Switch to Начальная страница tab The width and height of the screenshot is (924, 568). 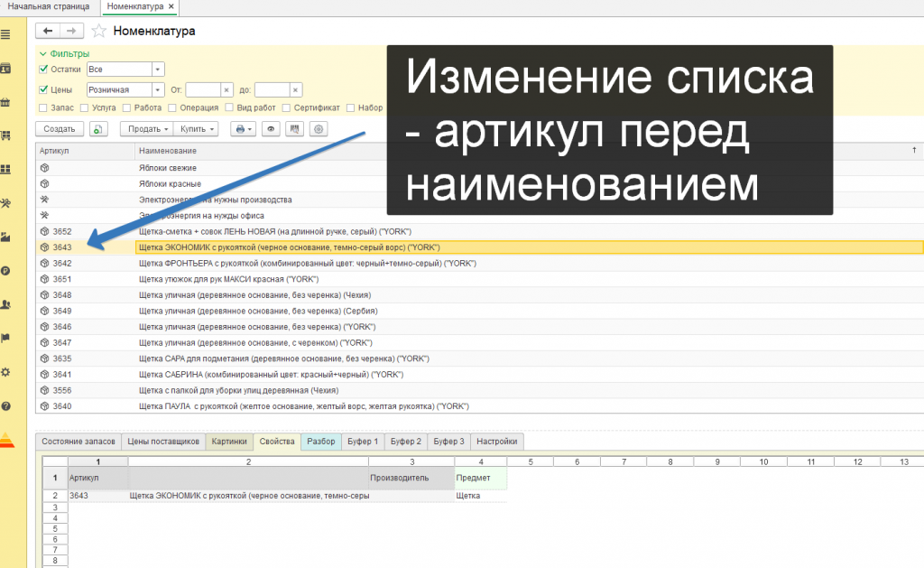pyautogui.click(x=49, y=6)
